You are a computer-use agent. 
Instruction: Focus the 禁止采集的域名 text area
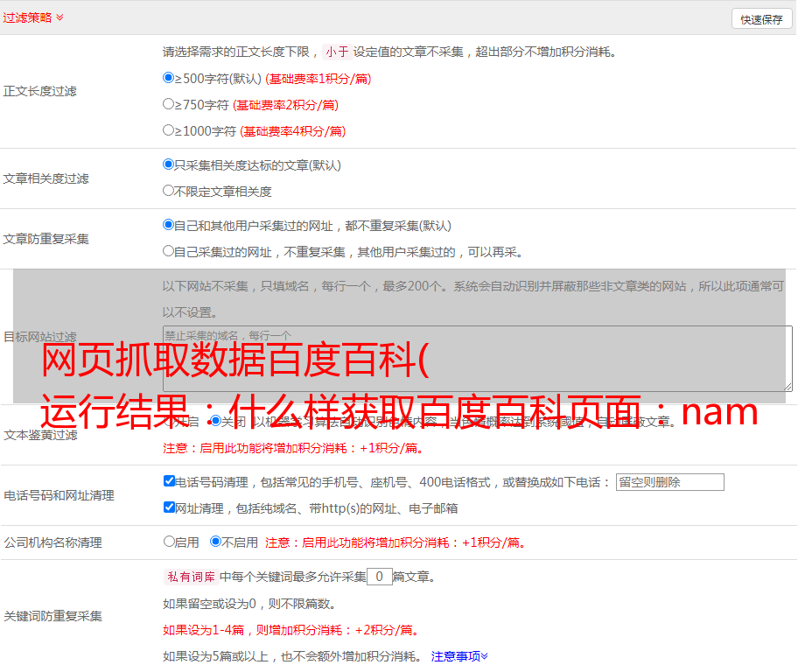click(477, 358)
